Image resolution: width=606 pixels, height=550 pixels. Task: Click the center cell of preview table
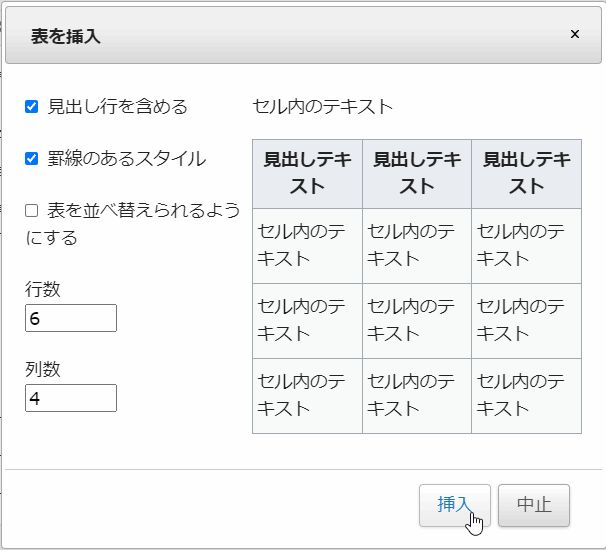coord(417,321)
